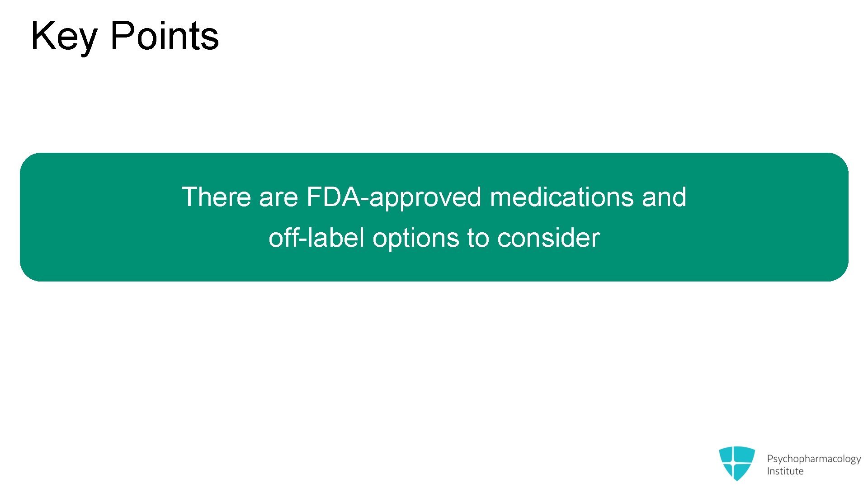Click the Psychopharmacology Institute shield logo
This screenshot has height=488, width=868.
pos(737,463)
